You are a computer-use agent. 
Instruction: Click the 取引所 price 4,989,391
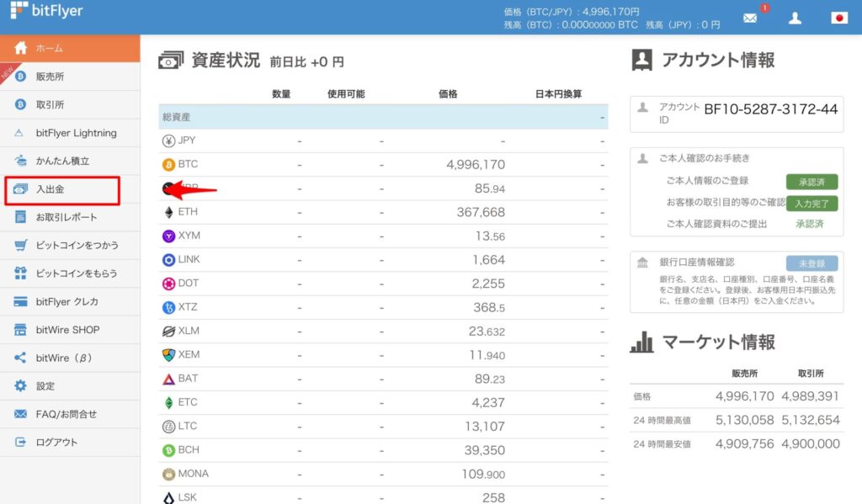[x=811, y=396]
